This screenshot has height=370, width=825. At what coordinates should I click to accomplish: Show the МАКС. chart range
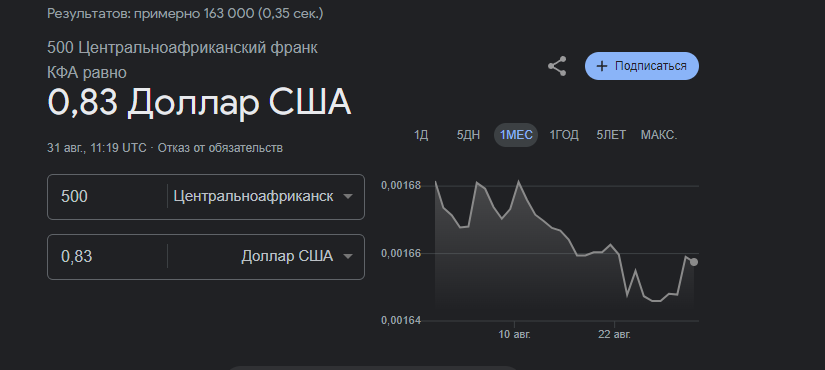[659, 135]
